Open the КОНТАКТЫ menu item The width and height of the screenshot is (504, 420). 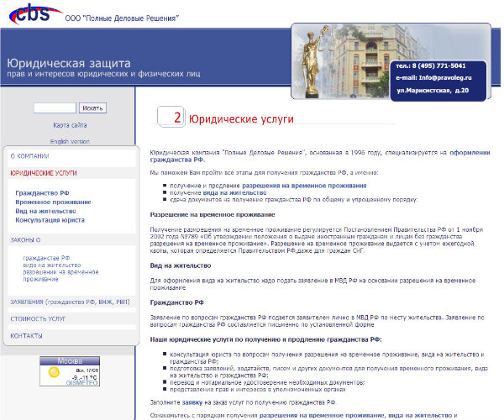tap(26, 336)
